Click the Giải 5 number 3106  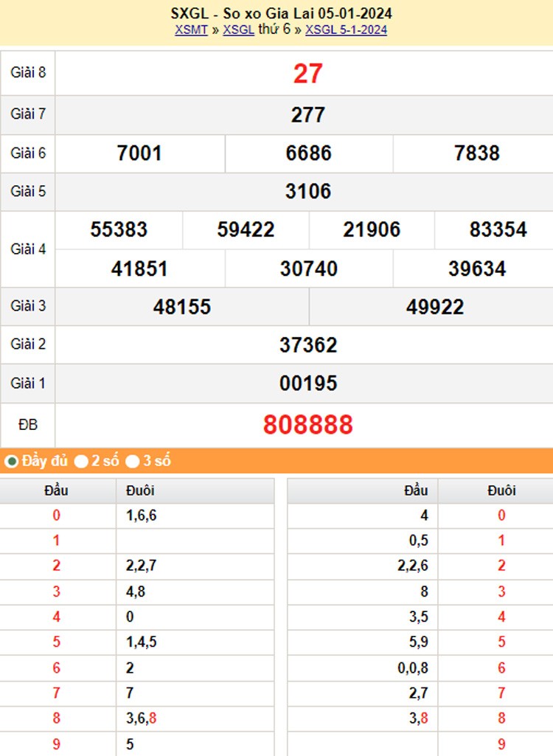(308, 192)
